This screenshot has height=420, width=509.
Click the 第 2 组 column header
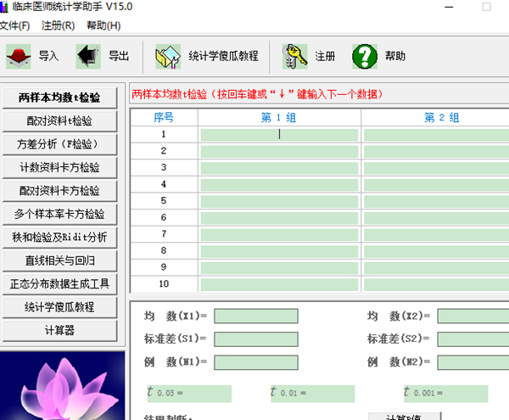click(435, 117)
